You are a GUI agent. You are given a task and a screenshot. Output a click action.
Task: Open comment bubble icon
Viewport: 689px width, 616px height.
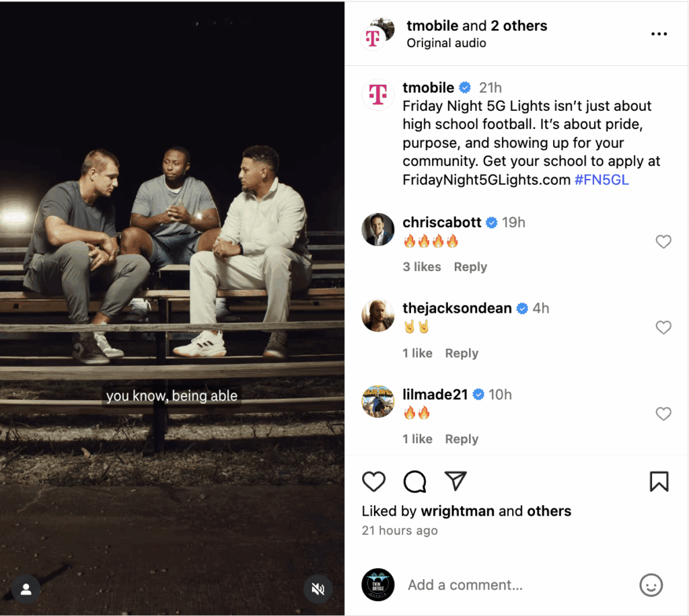pos(415,482)
